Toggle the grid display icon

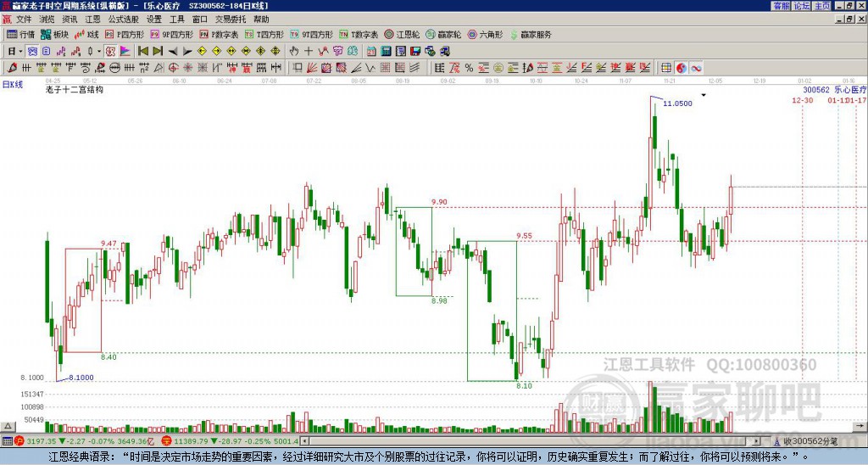click(666, 68)
